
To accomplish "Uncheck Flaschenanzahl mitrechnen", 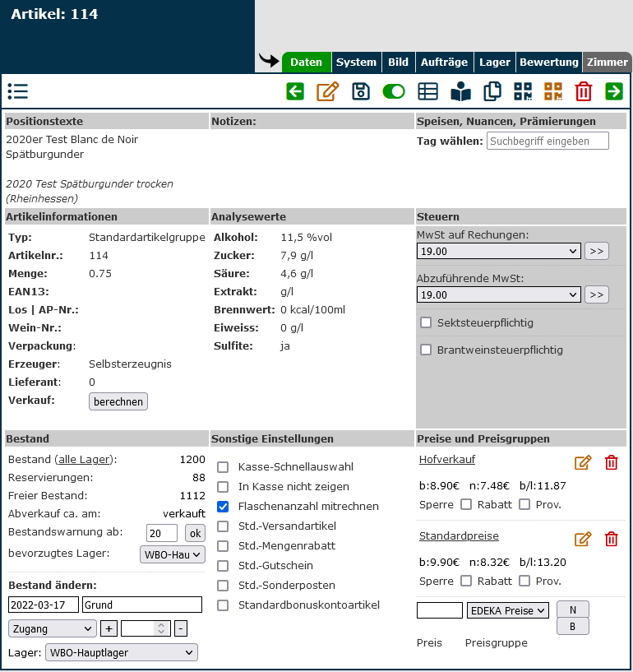I will coord(223,507).
